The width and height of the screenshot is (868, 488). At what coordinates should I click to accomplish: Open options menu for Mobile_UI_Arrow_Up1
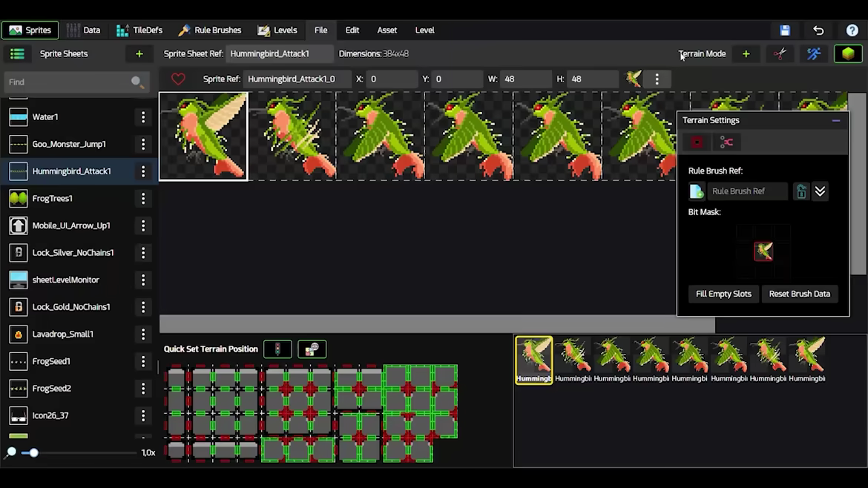(143, 225)
